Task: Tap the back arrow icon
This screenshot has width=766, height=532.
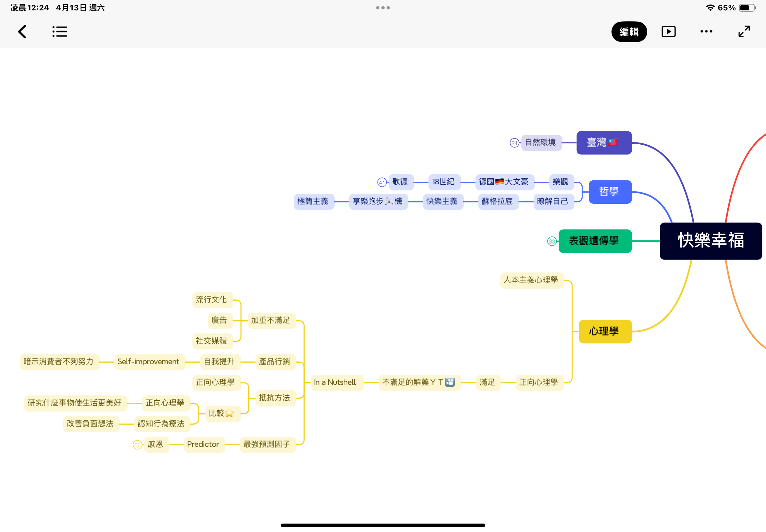Action: (22, 32)
